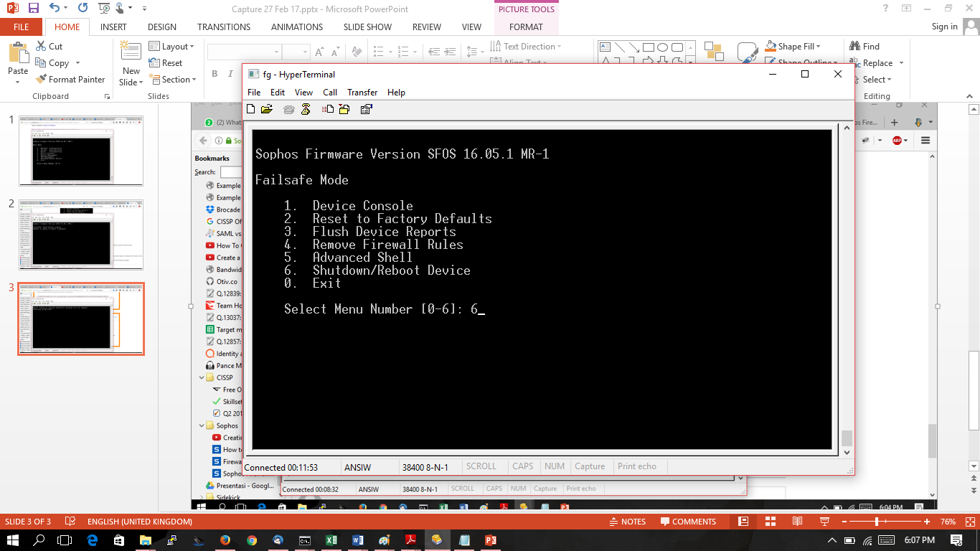Click the Cut scissors button
Viewport: 980px width, 551px height.
pyautogui.click(x=49, y=47)
